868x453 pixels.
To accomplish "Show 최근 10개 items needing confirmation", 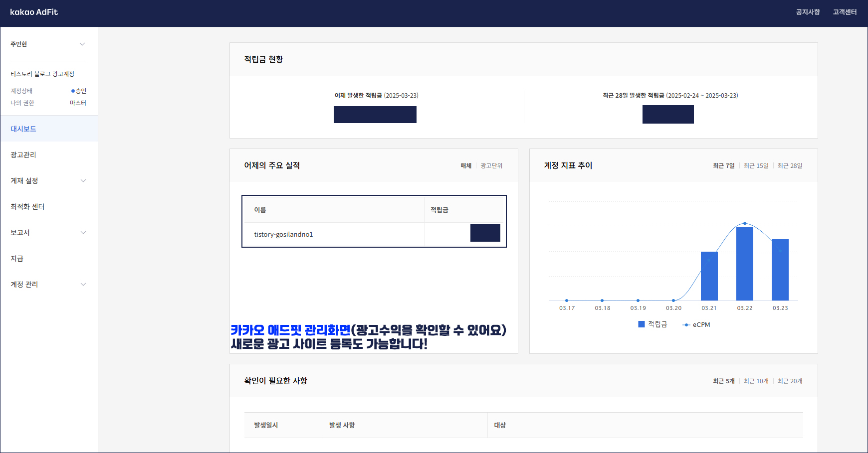I will [x=756, y=381].
